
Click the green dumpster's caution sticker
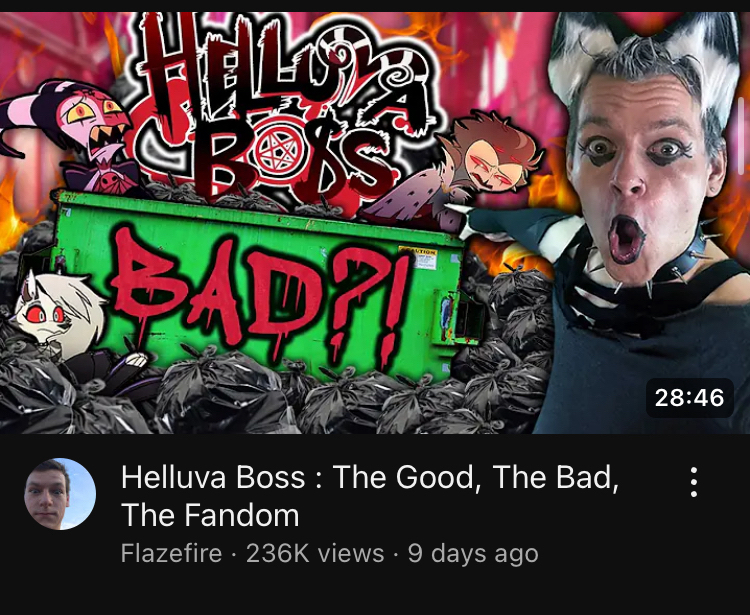tap(418, 259)
